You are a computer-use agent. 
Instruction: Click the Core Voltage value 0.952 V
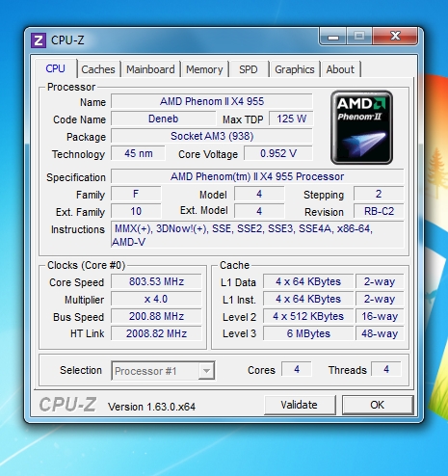(x=278, y=153)
